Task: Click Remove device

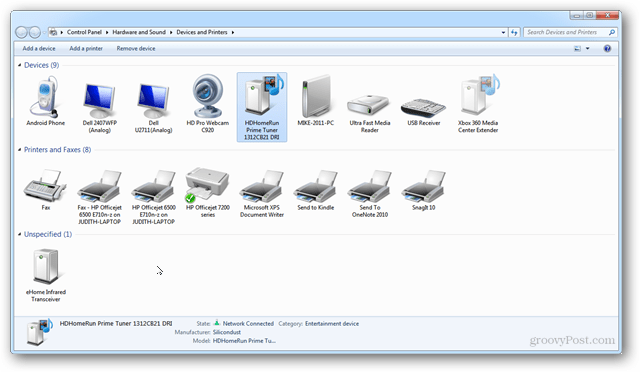Action: click(136, 49)
